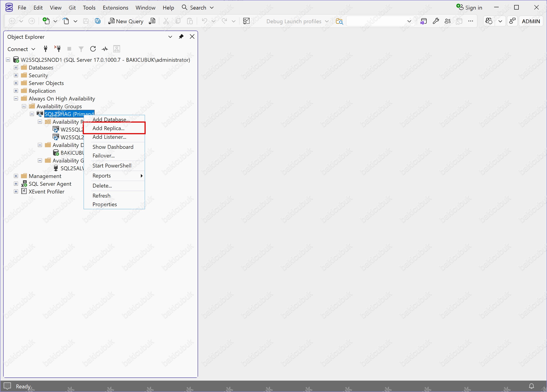This screenshot has height=392, width=547.
Task: Open the Connect dropdown in Object Explorer
Action: pos(21,49)
